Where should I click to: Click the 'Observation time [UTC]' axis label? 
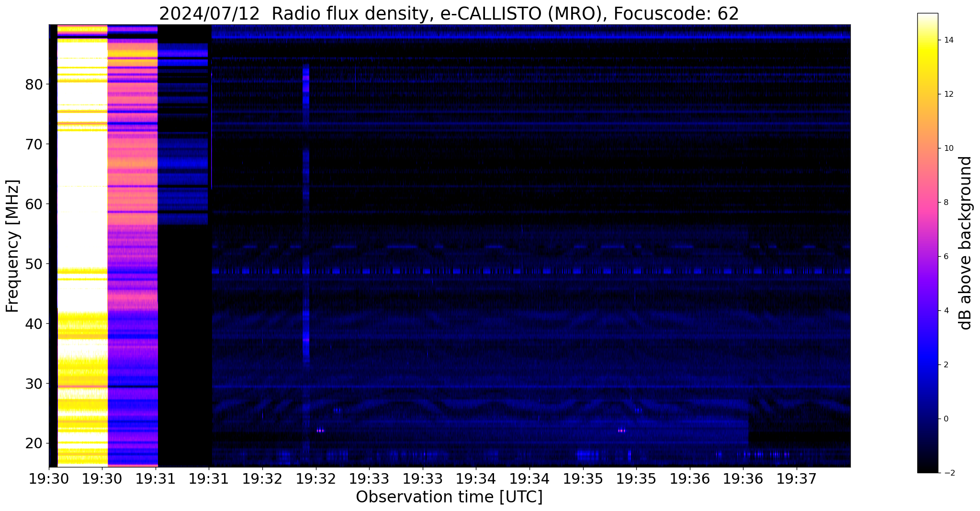pyautogui.click(x=449, y=497)
